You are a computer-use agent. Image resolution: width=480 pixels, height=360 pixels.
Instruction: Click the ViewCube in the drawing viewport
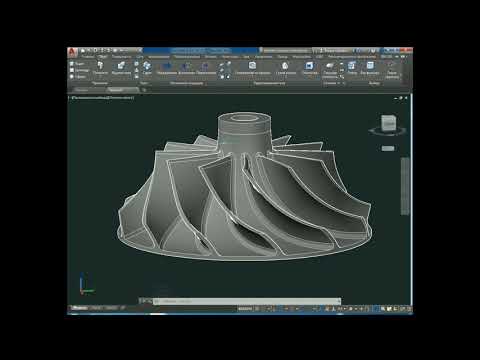tap(388, 124)
